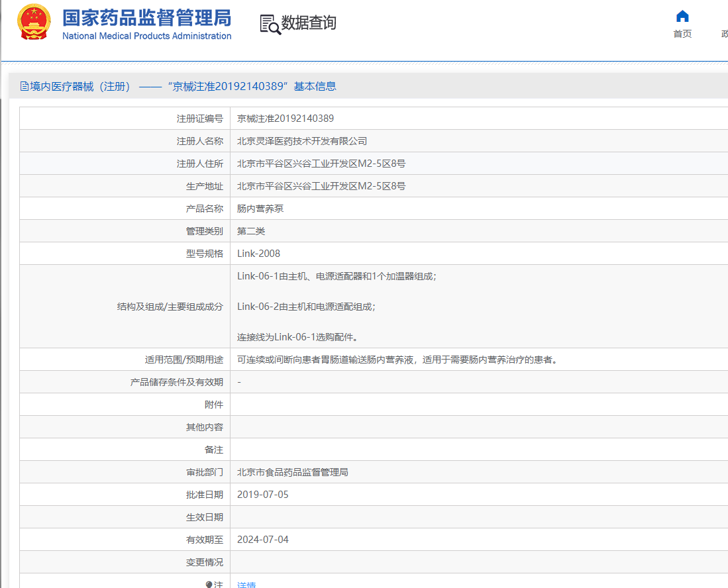Click the 型号规格 label
728x588 pixels.
coord(204,254)
